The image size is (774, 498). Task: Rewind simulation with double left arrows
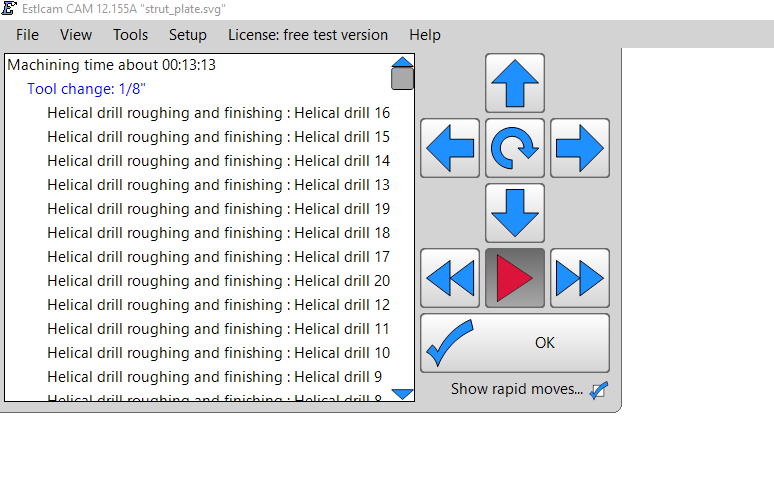tap(450, 278)
